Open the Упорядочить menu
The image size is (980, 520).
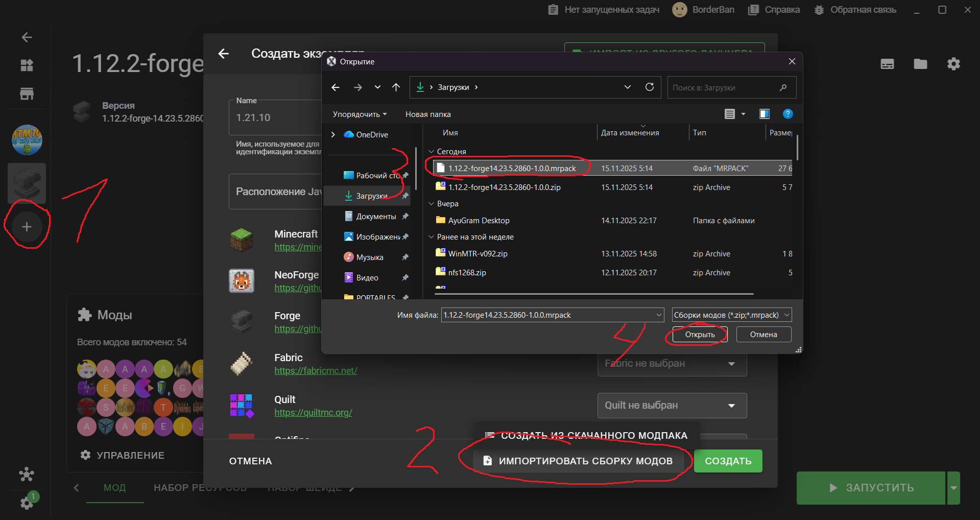point(360,114)
